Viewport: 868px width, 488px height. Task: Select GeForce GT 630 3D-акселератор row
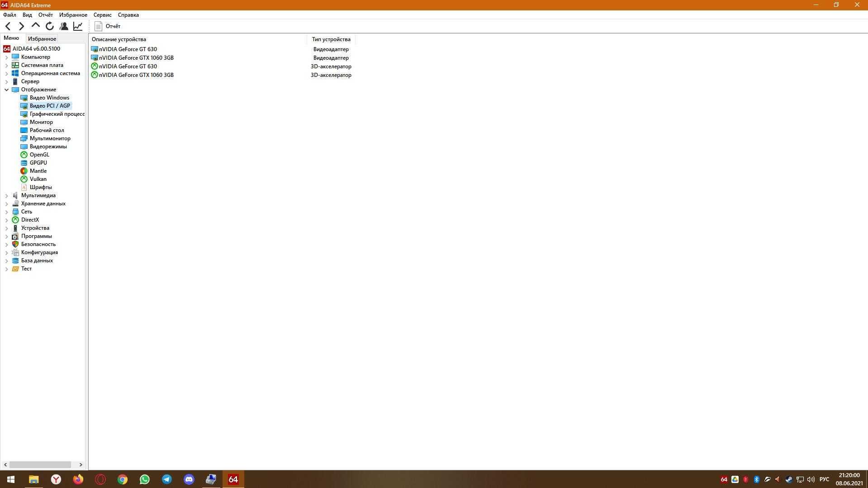pos(222,66)
